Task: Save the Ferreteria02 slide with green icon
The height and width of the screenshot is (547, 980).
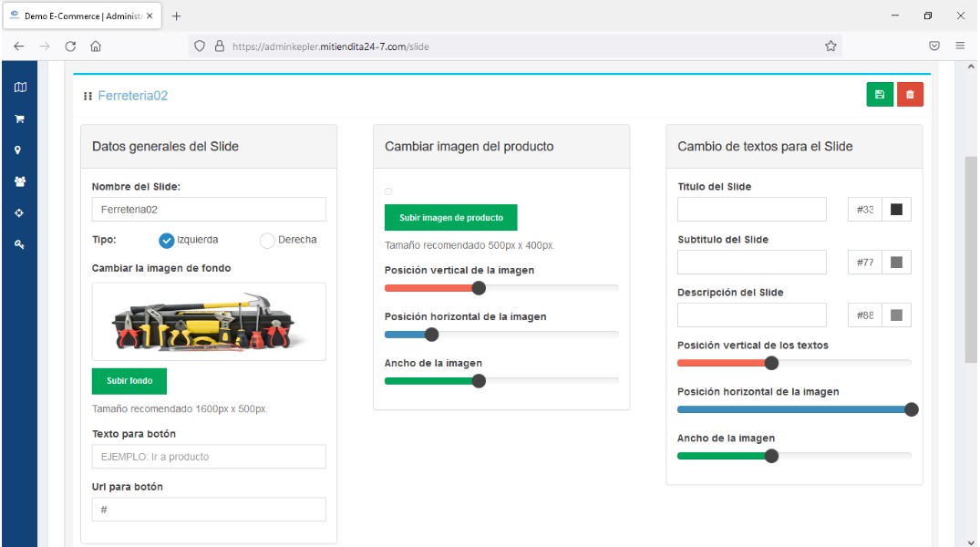Action: click(x=880, y=95)
